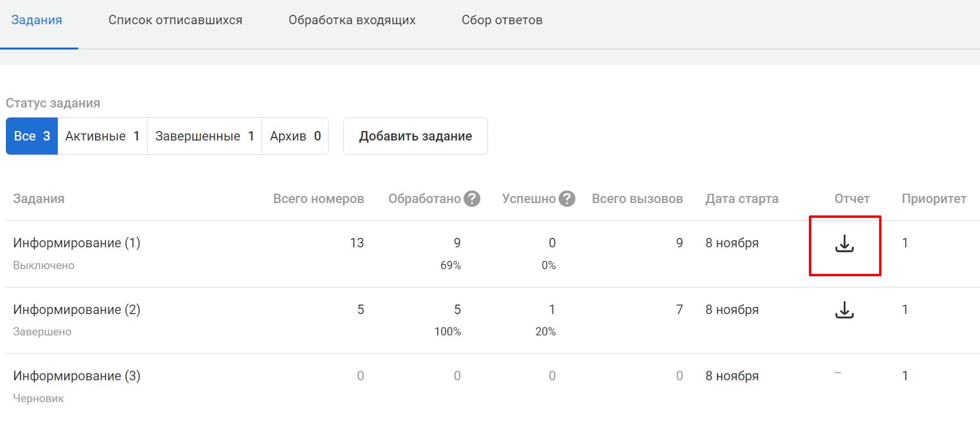Viewport: 980px width, 425px height.
Task: Download report for Информирование (1)
Action: [844, 244]
